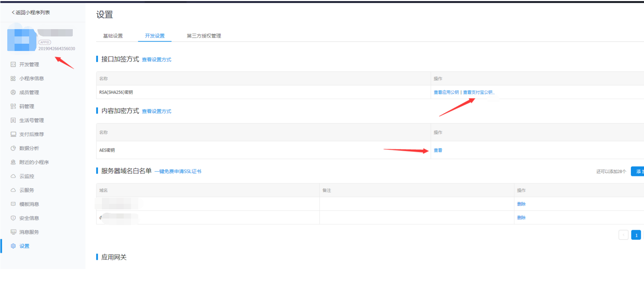Screen dimensions: 644x295
Task: Click the 模板消息 message icon
Action: click(13, 204)
